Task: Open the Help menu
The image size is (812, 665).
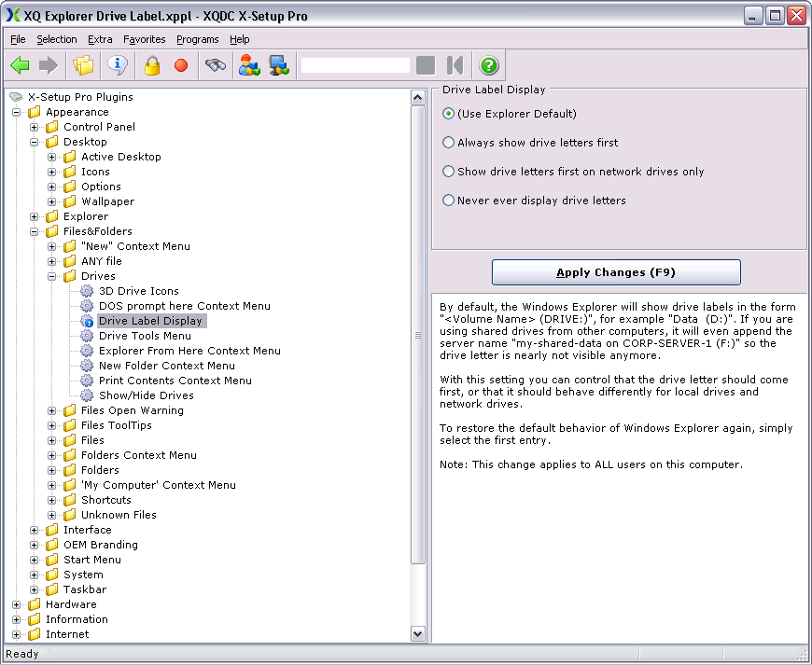Action: [239, 39]
